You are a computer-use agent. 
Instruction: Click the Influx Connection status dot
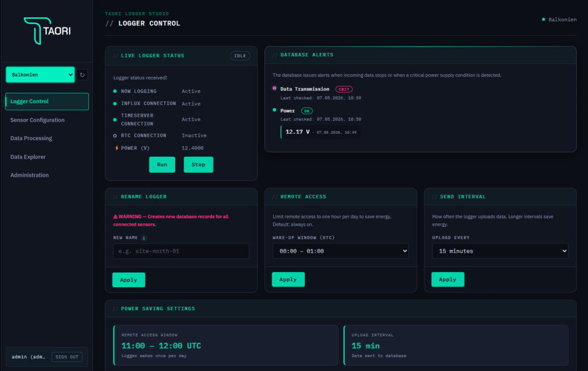pyautogui.click(x=115, y=103)
